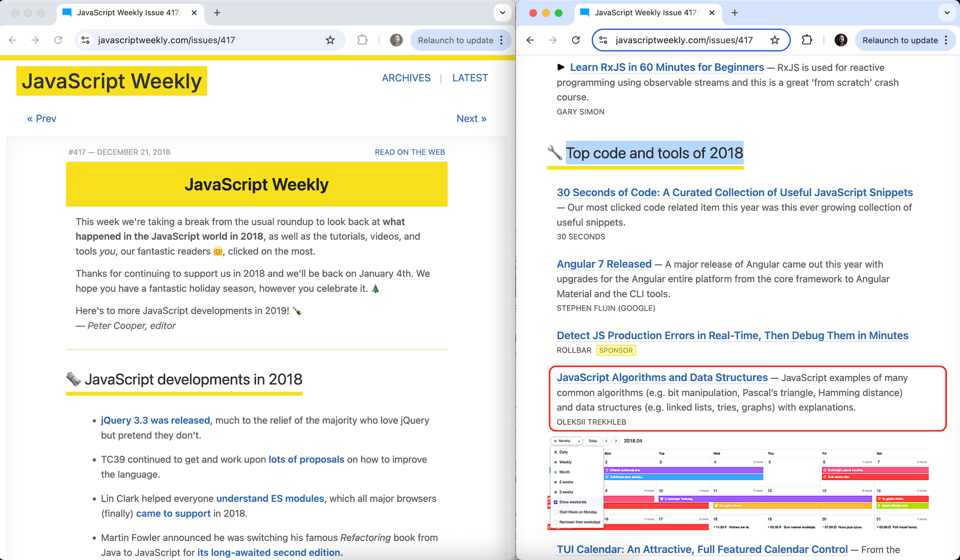
Task: Go to the Next » issue
Action: pyautogui.click(x=471, y=118)
